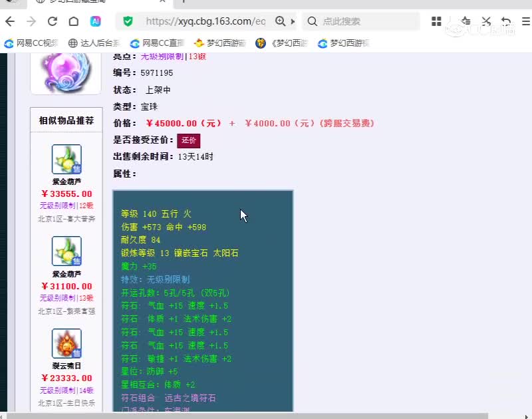532x419 pixels.
Task: Open the apps grid icon in toolbar
Action: pyautogui.click(x=436, y=21)
